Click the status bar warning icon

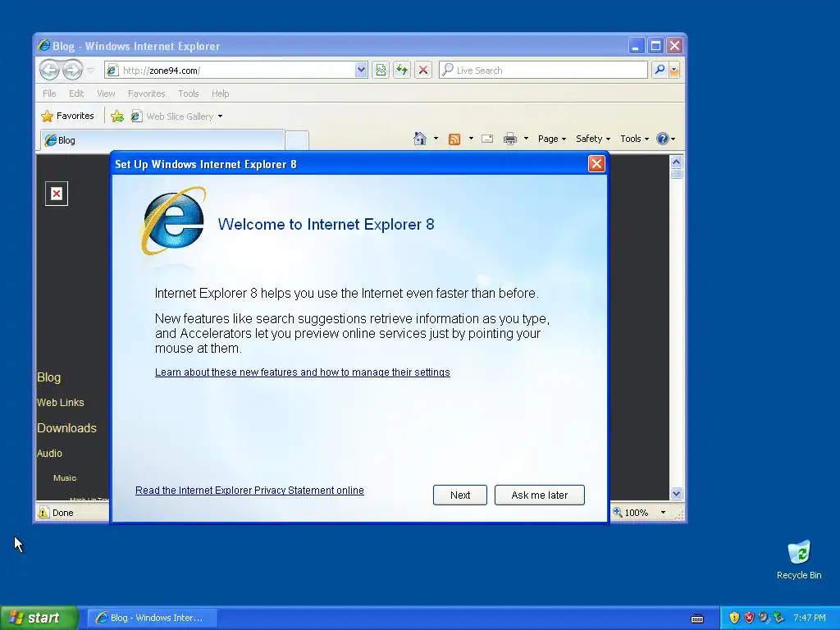coord(43,513)
